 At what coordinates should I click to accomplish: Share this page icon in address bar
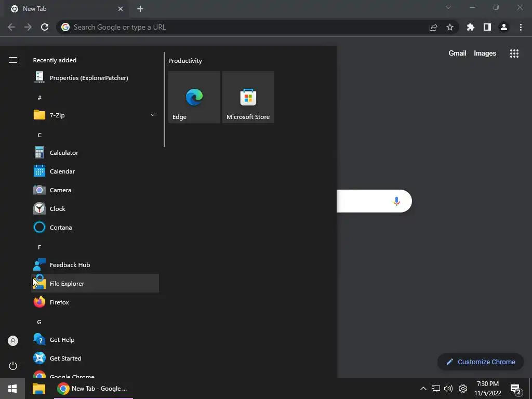click(433, 27)
